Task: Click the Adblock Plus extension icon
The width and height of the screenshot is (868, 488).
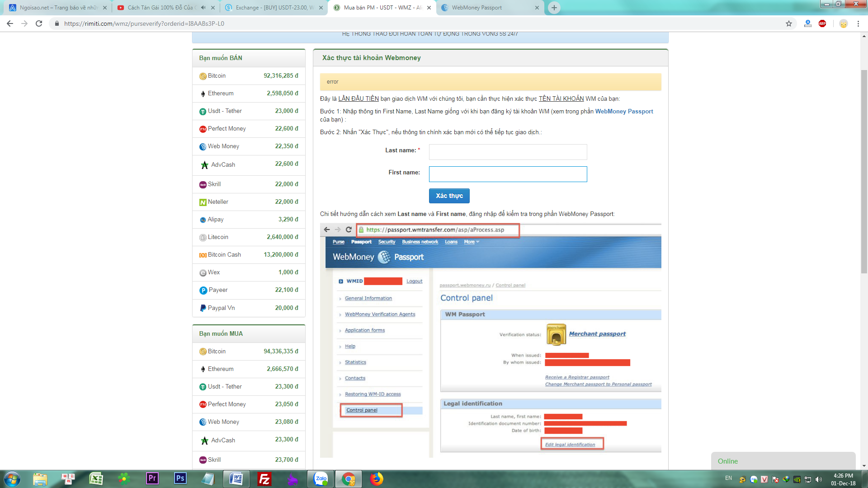Action: coord(822,23)
